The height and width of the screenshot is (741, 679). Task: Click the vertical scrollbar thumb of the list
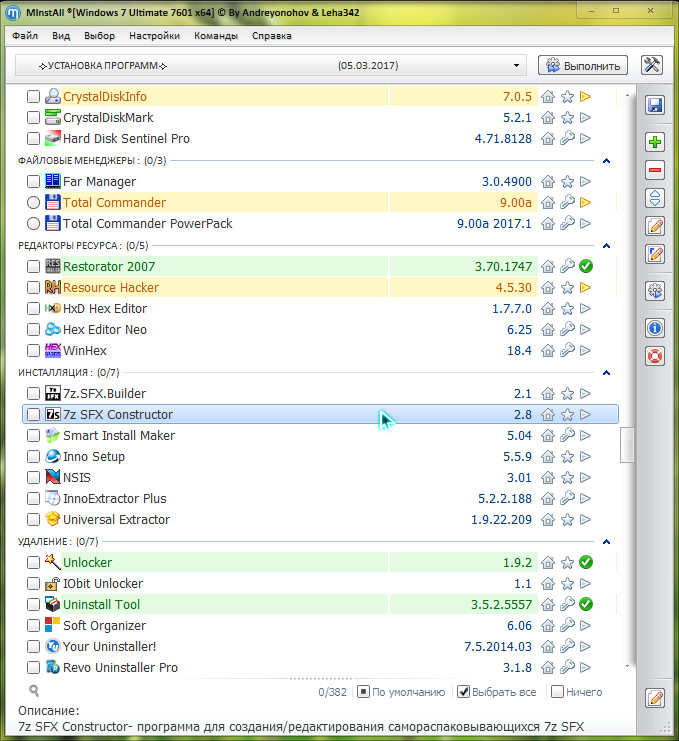pos(627,445)
